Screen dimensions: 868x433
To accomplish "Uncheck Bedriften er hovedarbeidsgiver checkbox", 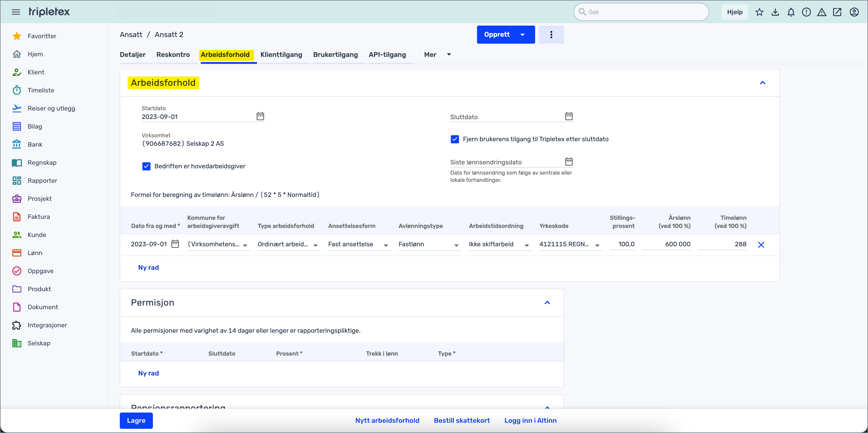I will [146, 166].
